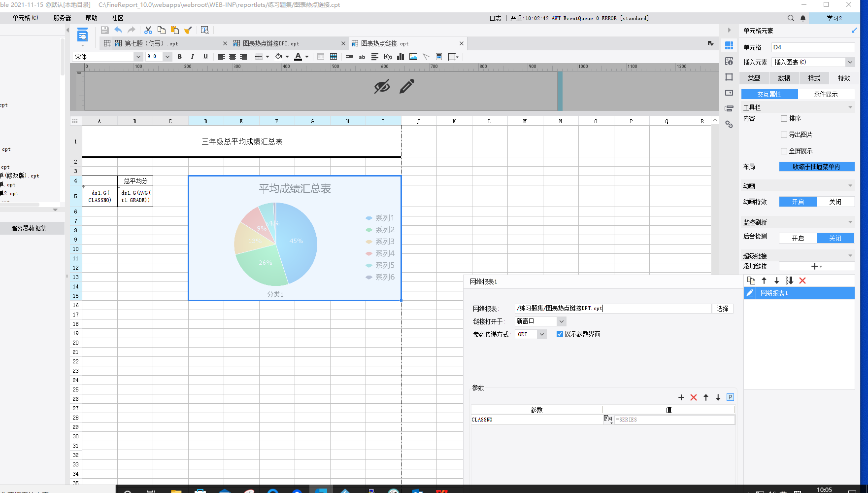Click the search magnifier icon
This screenshot has height=493, width=868.
[x=791, y=18]
